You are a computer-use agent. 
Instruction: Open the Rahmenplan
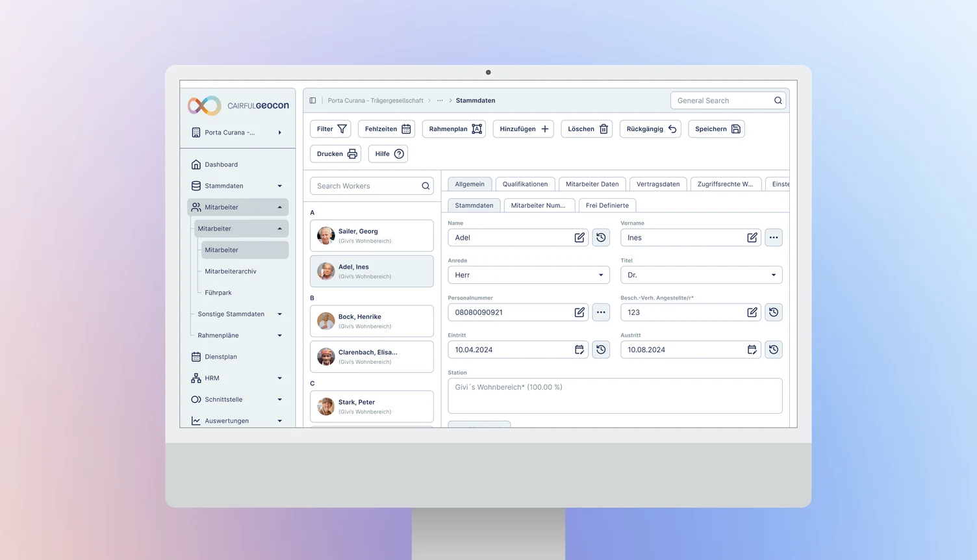pos(454,129)
